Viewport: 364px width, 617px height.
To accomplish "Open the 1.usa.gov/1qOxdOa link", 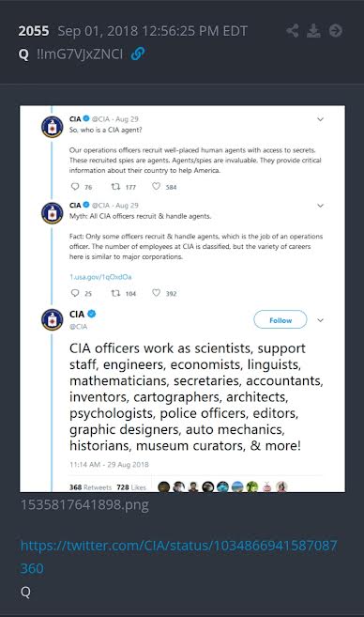I will point(100,277).
